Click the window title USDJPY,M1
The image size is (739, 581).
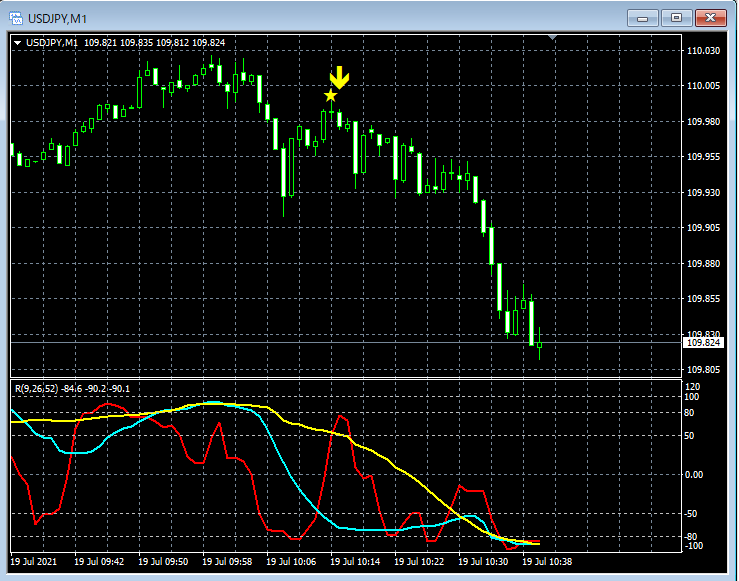pyautogui.click(x=57, y=19)
